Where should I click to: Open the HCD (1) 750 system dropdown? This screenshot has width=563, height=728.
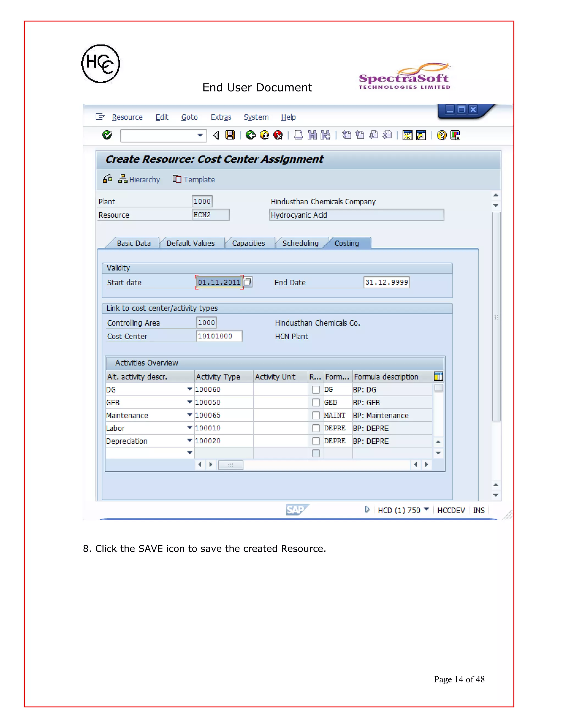[426, 509]
